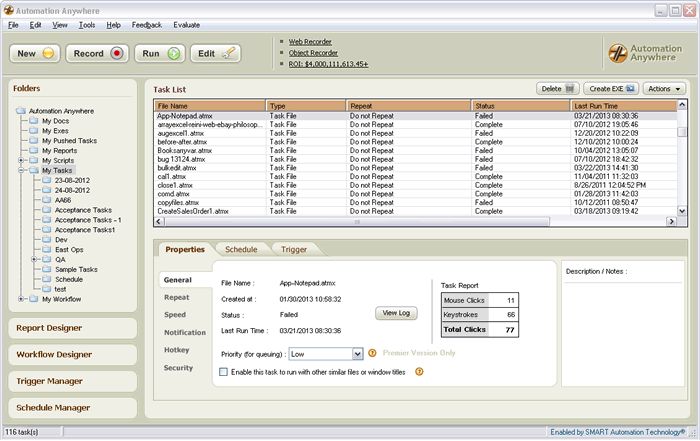
Task: Enable task to run with similar files checkbox
Action: 223,372
